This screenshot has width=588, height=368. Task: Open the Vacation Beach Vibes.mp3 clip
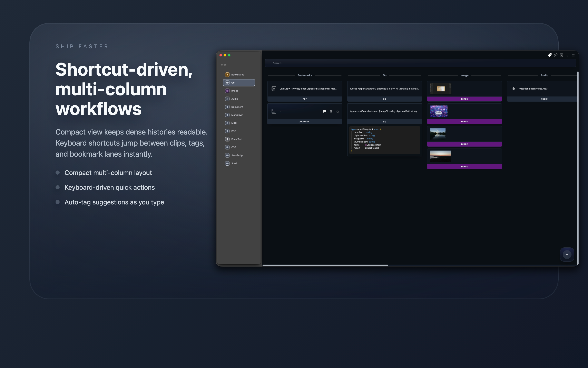coord(533,89)
